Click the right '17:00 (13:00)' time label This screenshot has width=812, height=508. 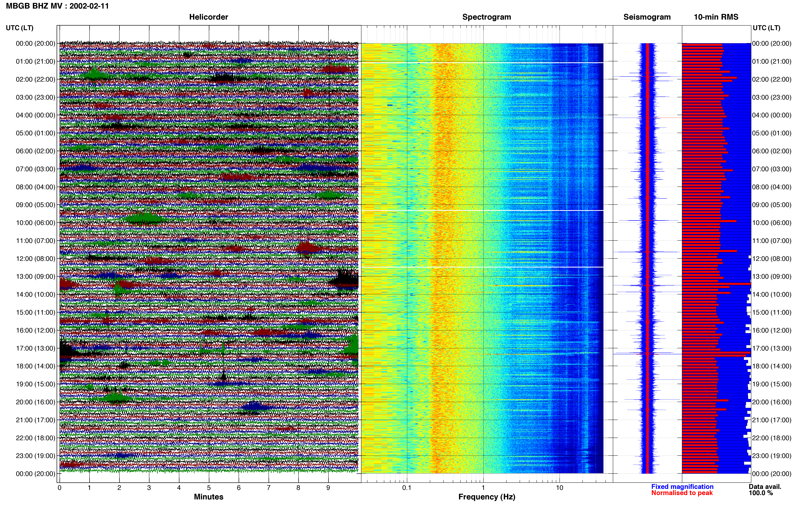point(772,348)
